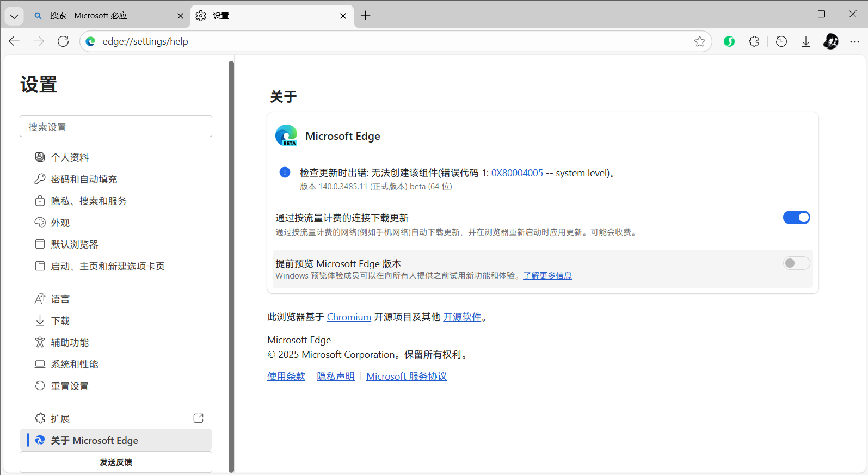Image resolution: width=868 pixels, height=475 pixels.
Task: Select 关于 Microsoft Edge sidebar item
Action: coord(116,440)
